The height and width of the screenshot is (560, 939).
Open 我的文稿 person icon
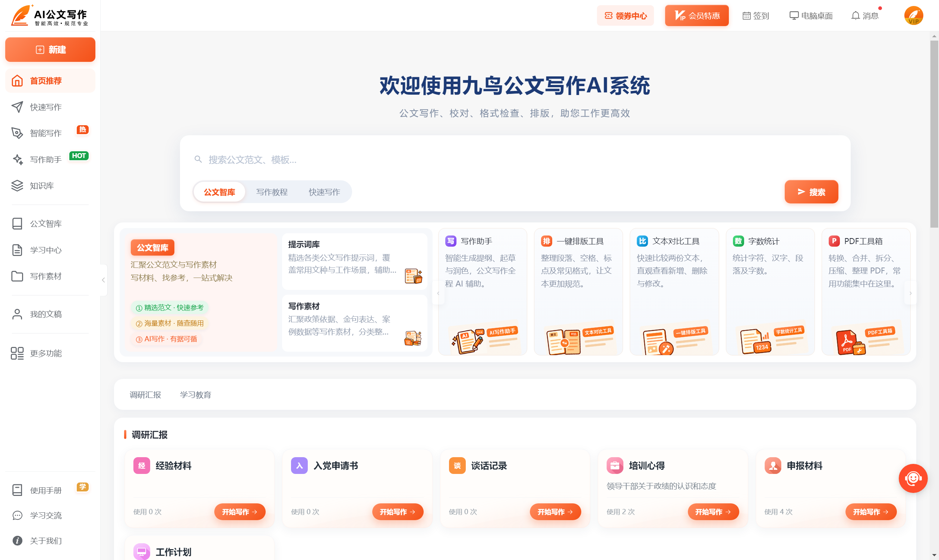point(17,314)
